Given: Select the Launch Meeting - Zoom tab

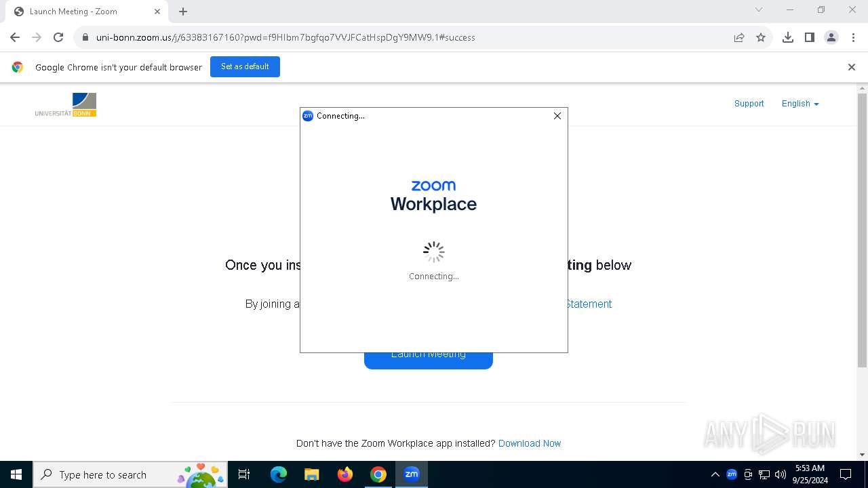Looking at the screenshot, I should (x=86, y=12).
